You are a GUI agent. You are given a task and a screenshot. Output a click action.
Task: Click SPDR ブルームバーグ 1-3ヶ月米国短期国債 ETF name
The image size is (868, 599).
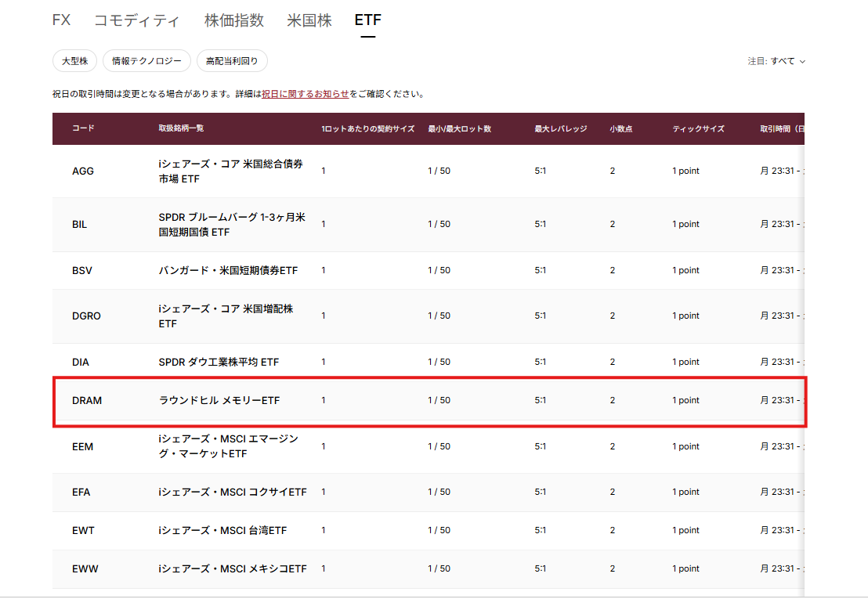[x=232, y=225]
